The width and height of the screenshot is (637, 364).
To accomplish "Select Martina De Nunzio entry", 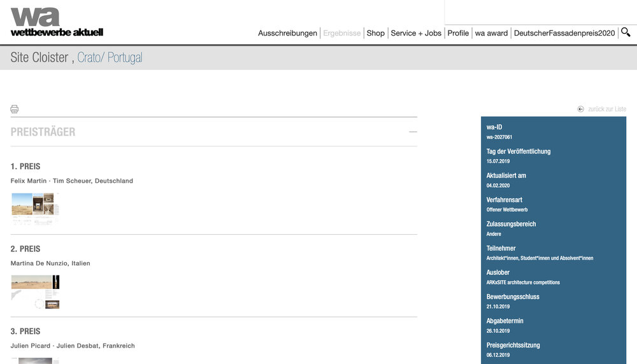I will click(x=50, y=263).
